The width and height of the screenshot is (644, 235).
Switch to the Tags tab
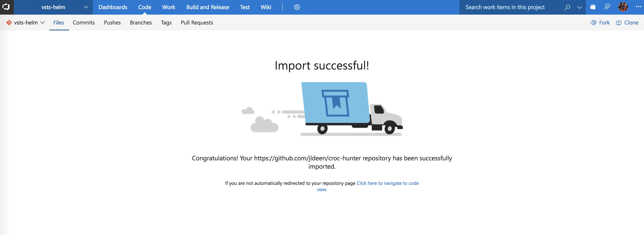coord(166,23)
